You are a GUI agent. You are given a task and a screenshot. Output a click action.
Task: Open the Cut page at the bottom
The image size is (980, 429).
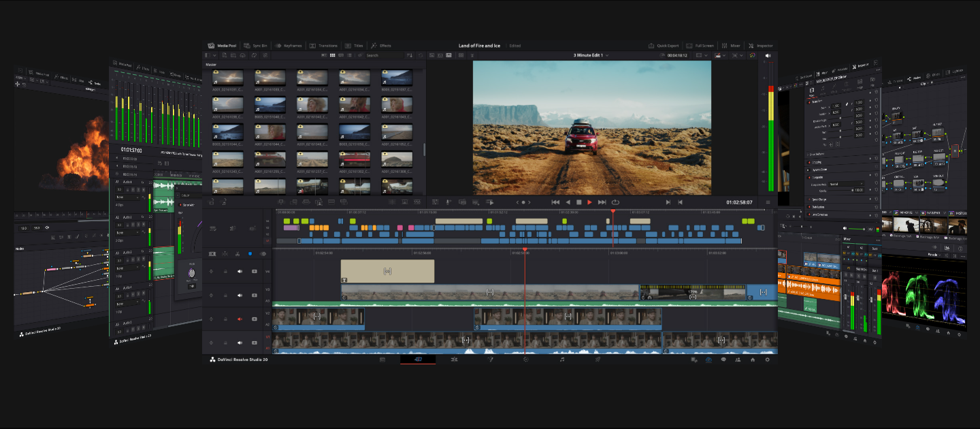tap(418, 359)
